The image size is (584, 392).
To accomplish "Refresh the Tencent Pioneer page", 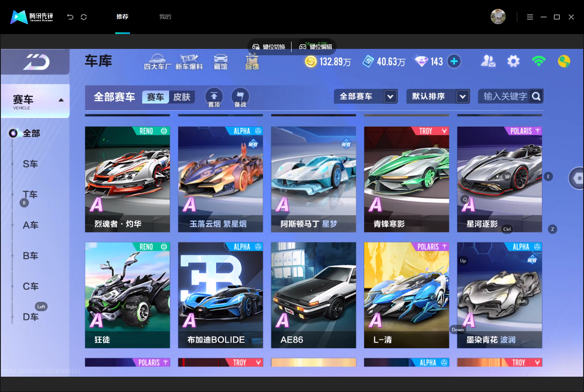I will [84, 17].
